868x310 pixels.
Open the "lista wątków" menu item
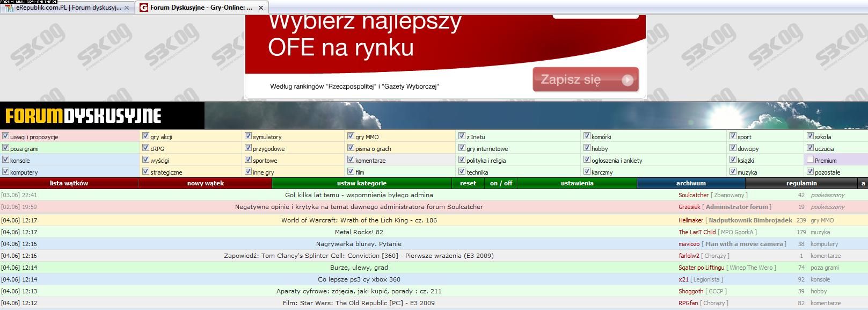tap(69, 183)
